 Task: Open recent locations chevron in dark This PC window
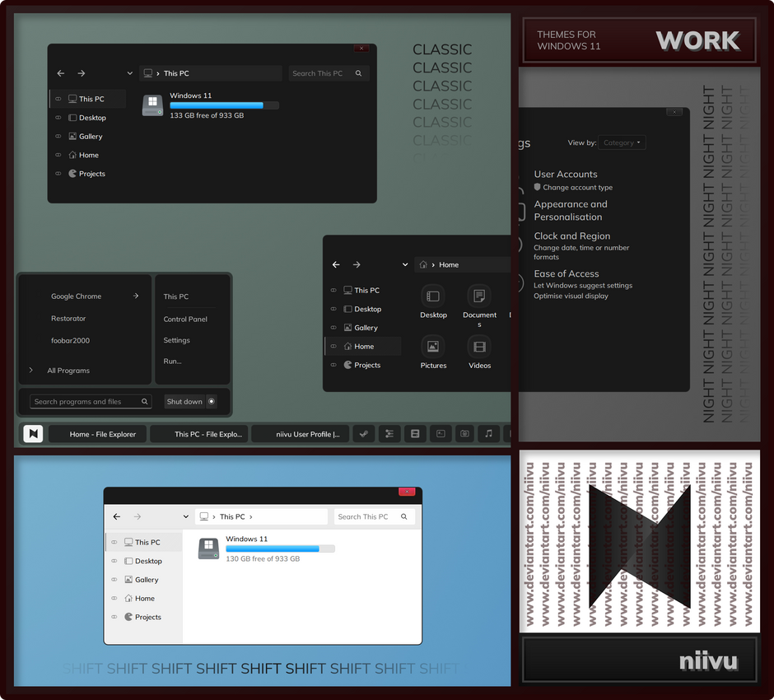(130, 73)
